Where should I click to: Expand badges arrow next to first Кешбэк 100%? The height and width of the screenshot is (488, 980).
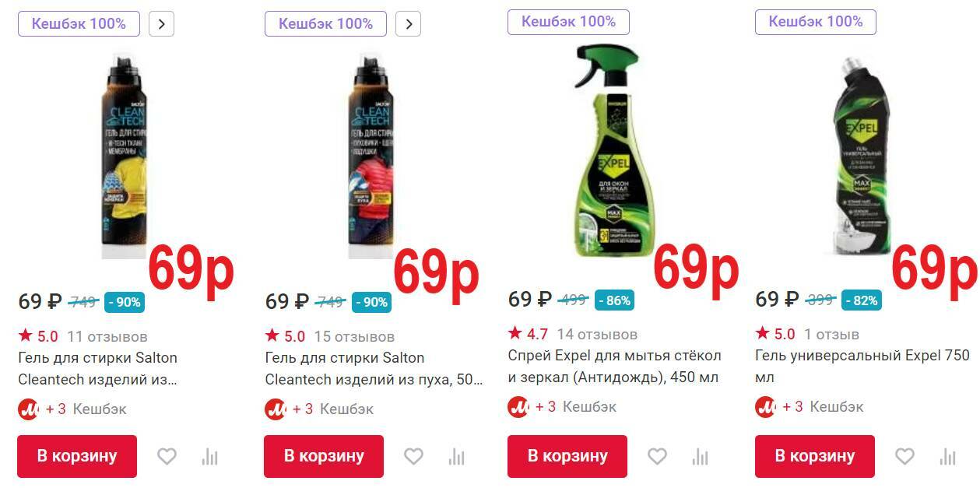(161, 23)
